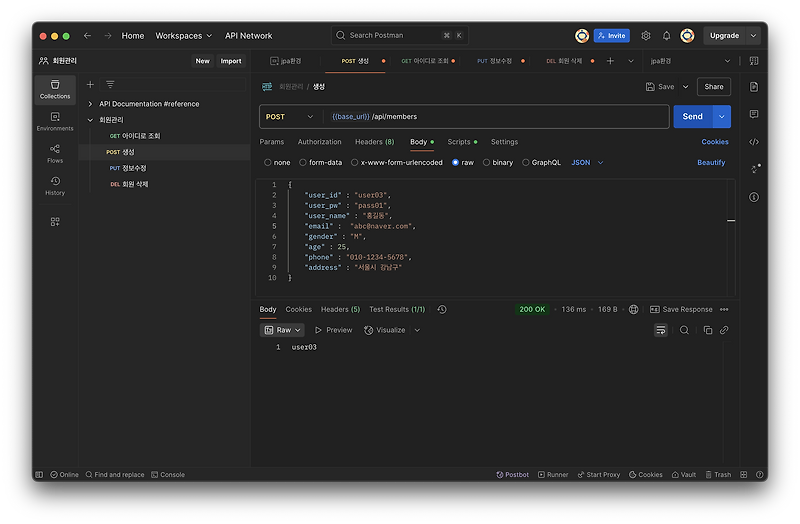Click the request URL input field

click(500, 117)
